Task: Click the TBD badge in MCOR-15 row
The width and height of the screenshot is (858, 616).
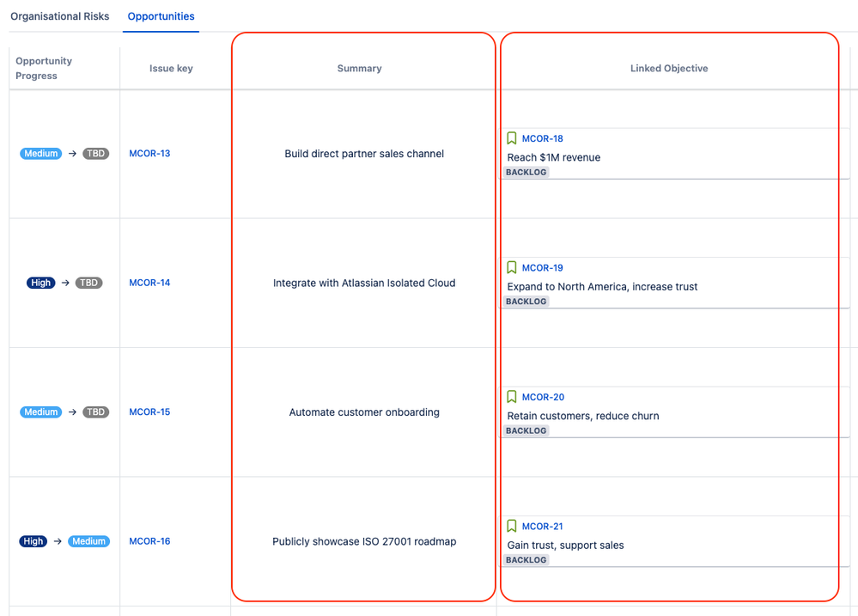Action: pos(95,412)
